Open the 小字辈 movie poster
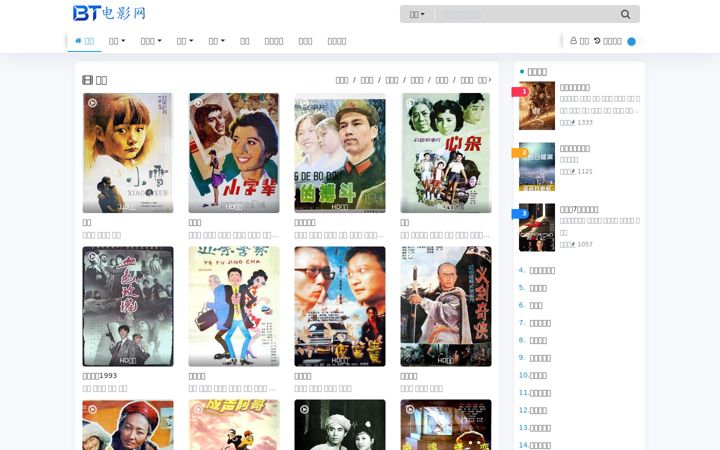 click(x=234, y=153)
